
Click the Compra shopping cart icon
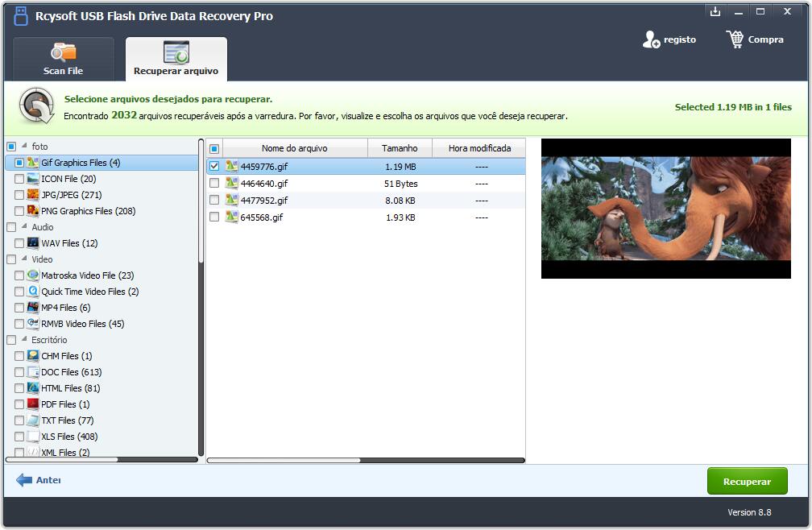(x=735, y=39)
